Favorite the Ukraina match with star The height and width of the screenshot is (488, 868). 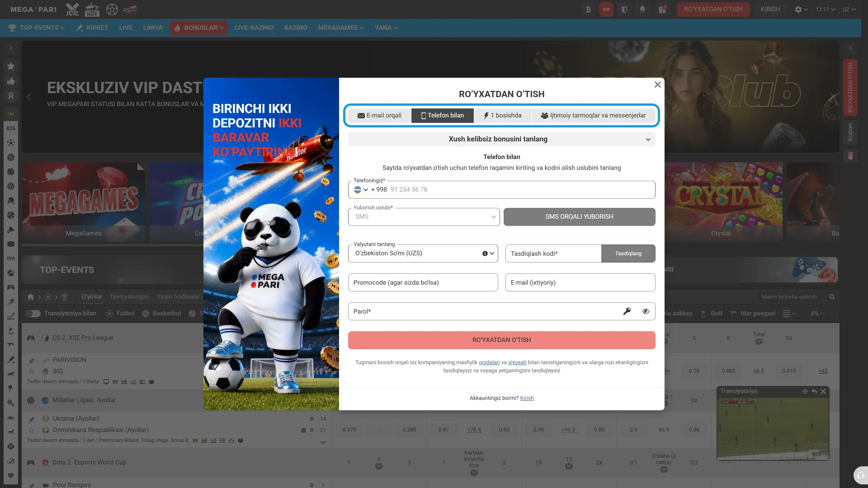pos(31,430)
